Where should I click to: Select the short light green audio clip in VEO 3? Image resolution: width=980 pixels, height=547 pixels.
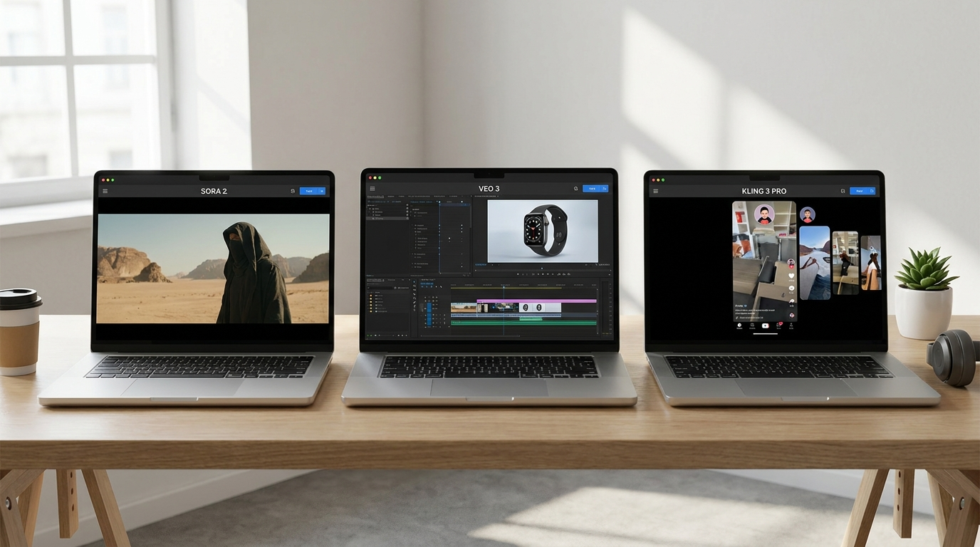tap(531, 318)
